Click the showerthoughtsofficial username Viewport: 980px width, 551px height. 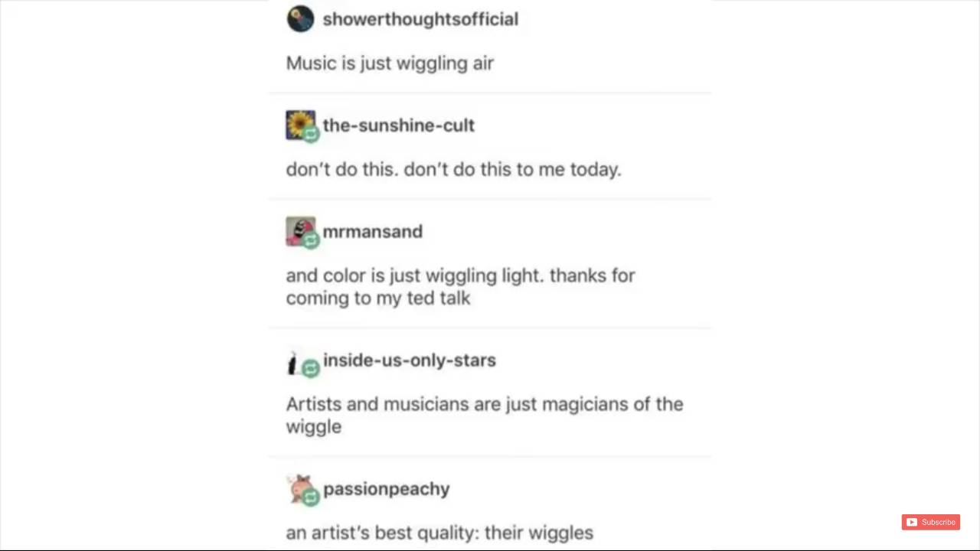click(x=420, y=19)
